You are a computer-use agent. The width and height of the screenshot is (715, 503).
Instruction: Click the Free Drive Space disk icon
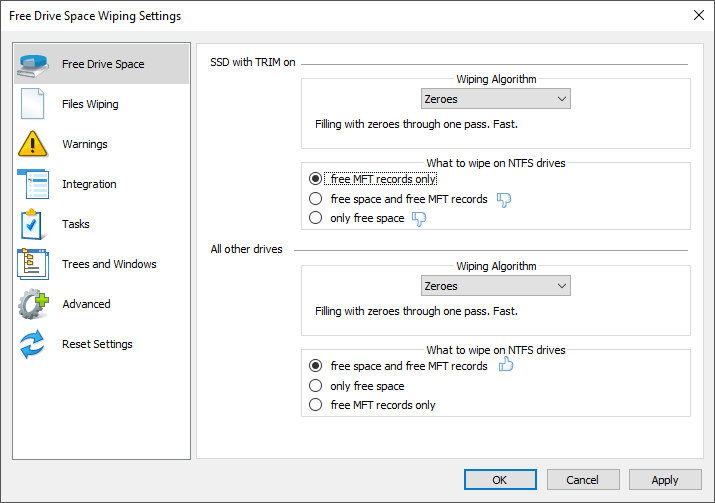[33, 64]
